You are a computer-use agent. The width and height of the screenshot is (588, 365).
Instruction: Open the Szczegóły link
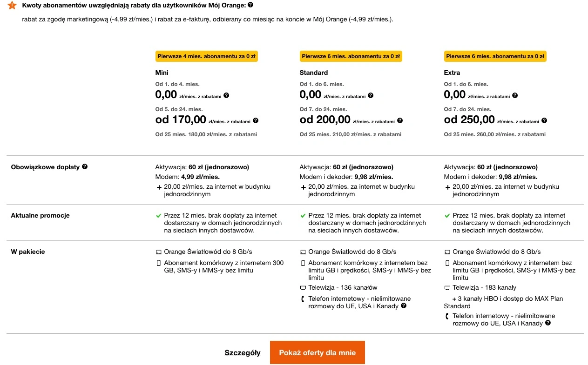[243, 352]
